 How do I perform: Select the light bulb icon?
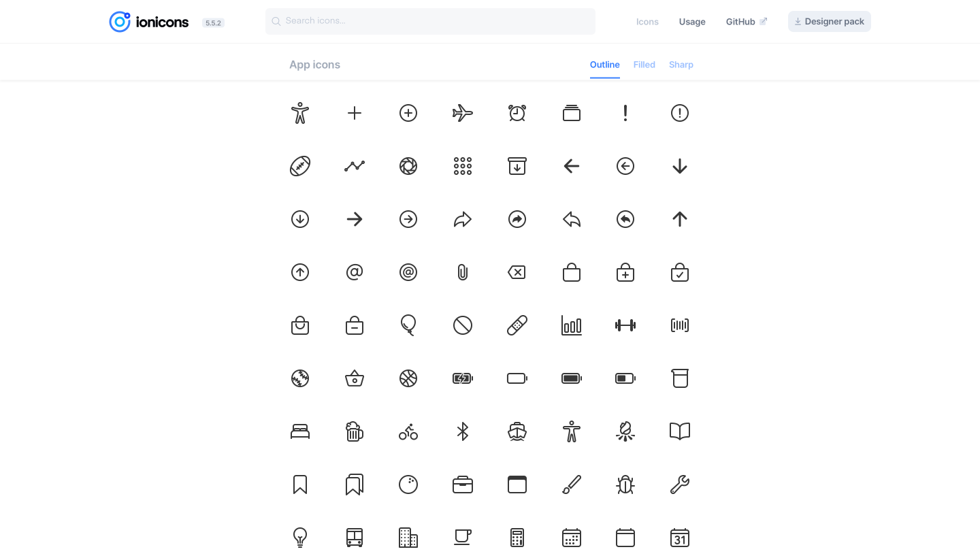click(x=300, y=538)
